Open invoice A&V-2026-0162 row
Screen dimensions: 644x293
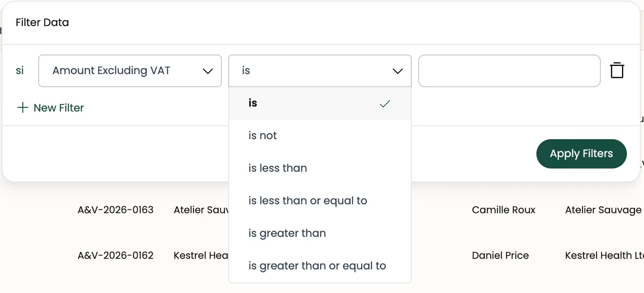pos(115,255)
